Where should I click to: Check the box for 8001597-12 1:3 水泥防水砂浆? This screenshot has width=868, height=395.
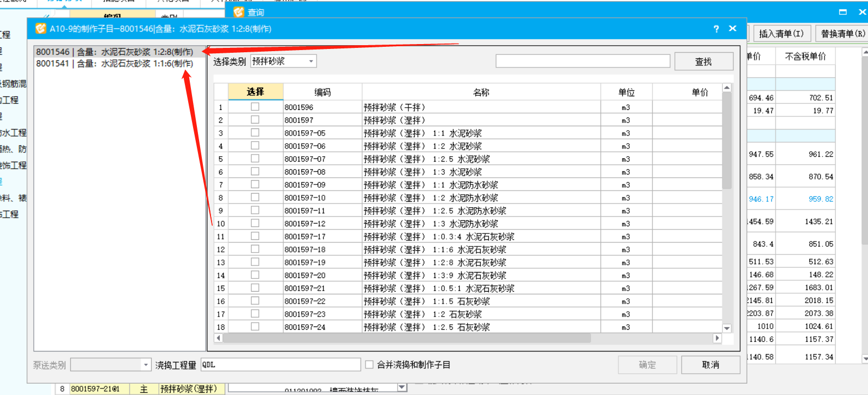click(x=255, y=223)
